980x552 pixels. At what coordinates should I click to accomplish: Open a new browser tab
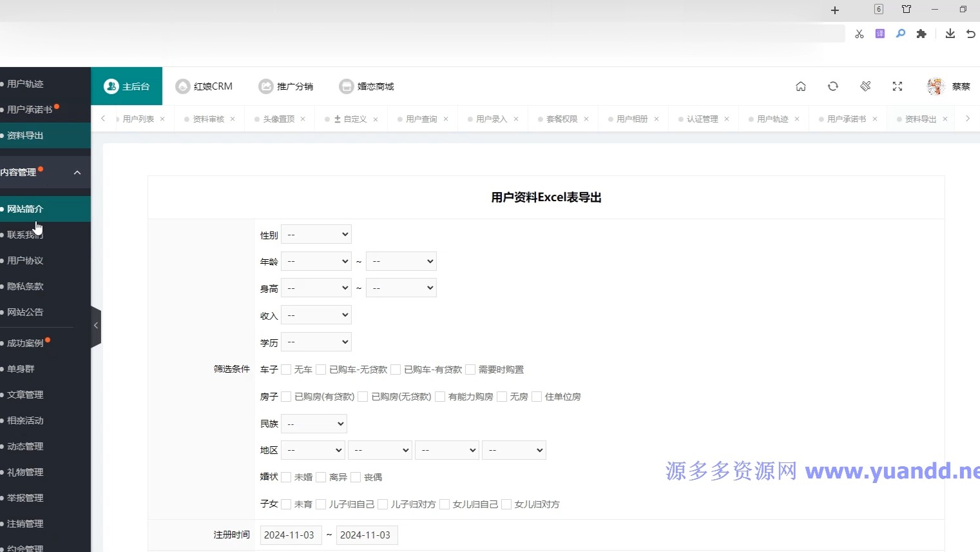[835, 10]
